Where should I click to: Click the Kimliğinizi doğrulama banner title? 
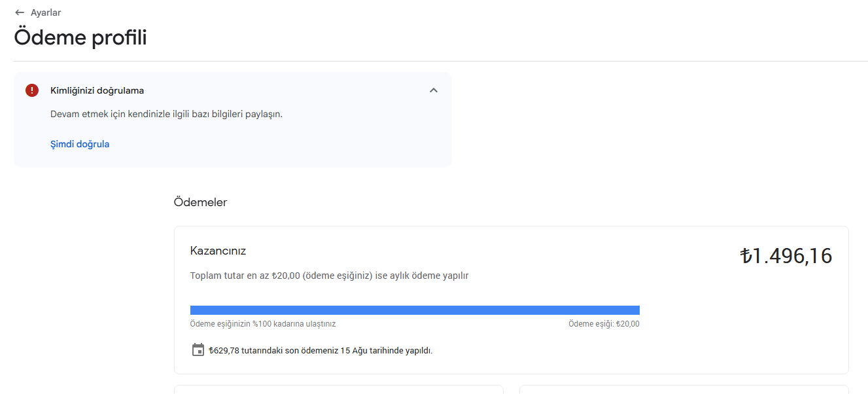[x=97, y=90]
